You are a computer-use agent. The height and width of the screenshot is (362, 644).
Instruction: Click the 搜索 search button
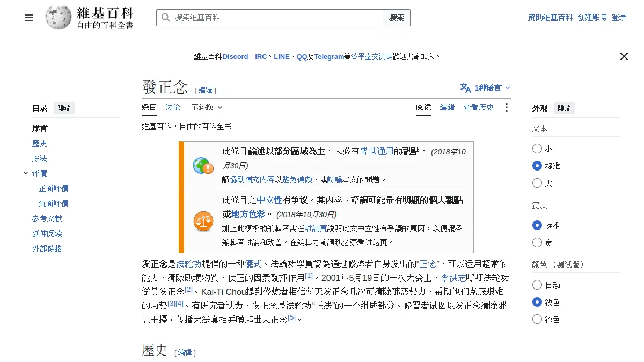(397, 18)
